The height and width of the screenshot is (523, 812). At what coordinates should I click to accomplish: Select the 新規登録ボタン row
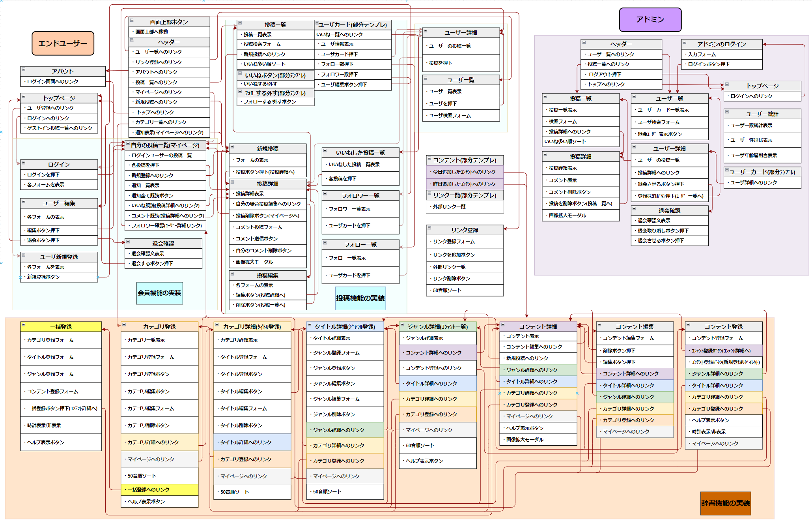pyautogui.click(x=59, y=277)
